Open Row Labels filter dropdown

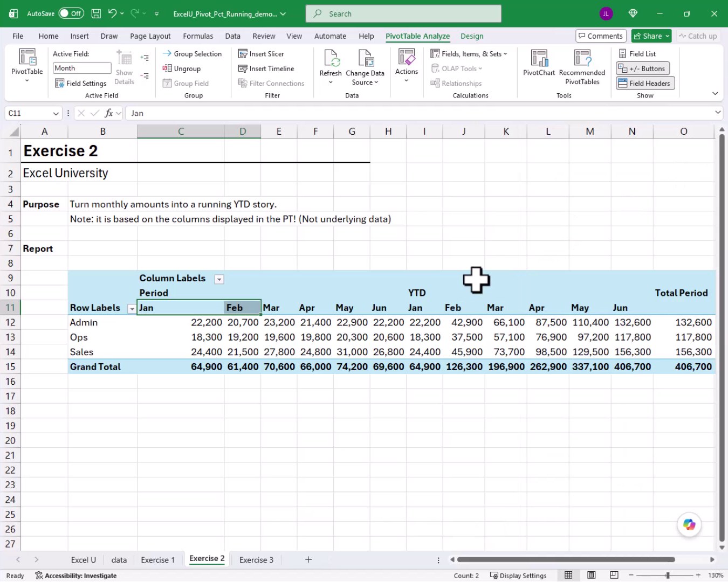click(x=131, y=308)
